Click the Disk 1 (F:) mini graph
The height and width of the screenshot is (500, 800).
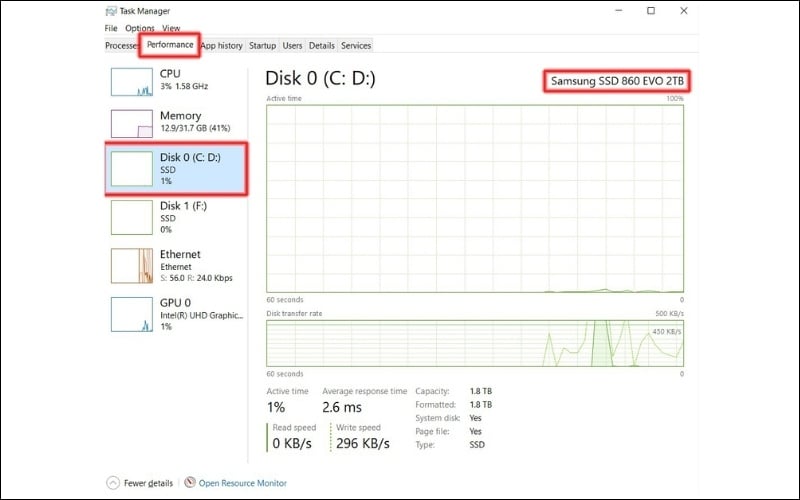132,217
